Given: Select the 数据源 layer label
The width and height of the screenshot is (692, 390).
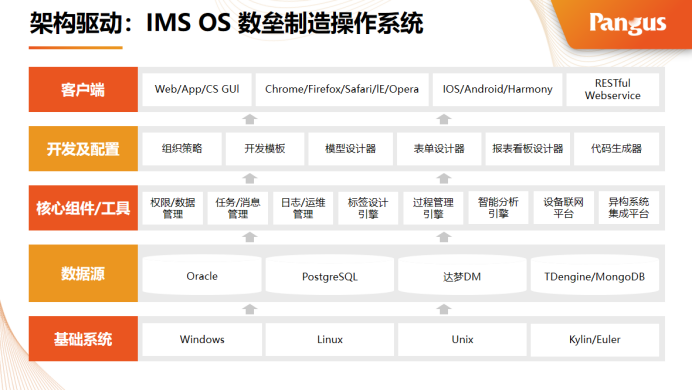Looking at the screenshot, I should coord(83,274).
